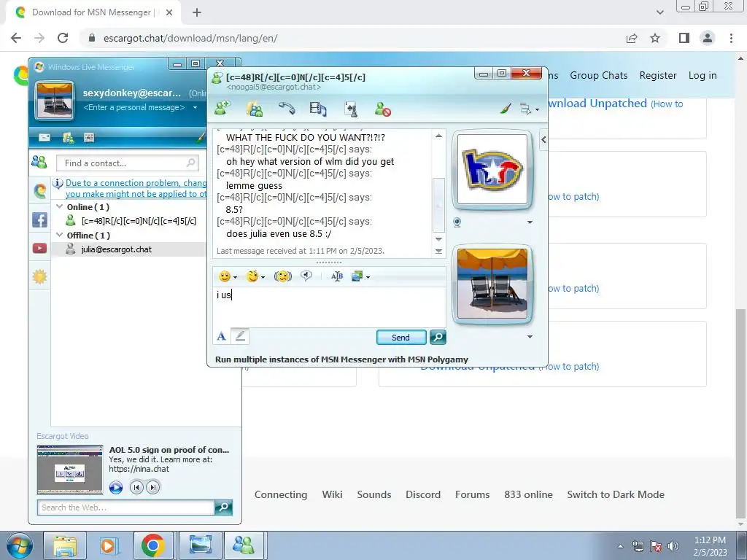Open the personal message dropdown arrow
The height and width of the screenshot is (560, 747).
[x=195, y=108]
